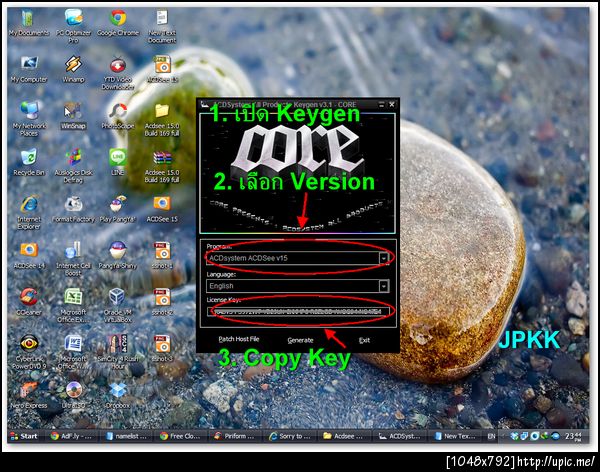Close the keygen window via title bar X

point(392,105)
